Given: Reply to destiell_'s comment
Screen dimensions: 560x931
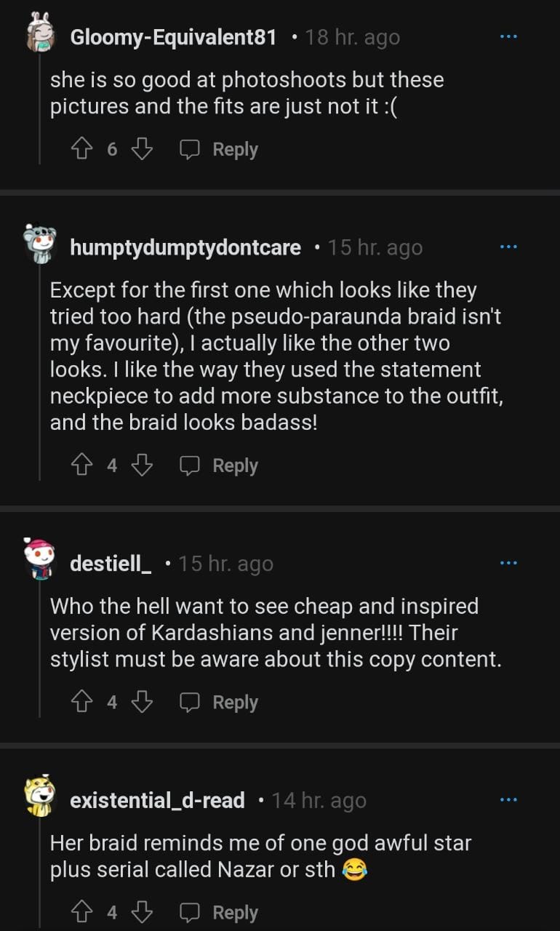Looking at the screenshot, I should coord(220,702).
